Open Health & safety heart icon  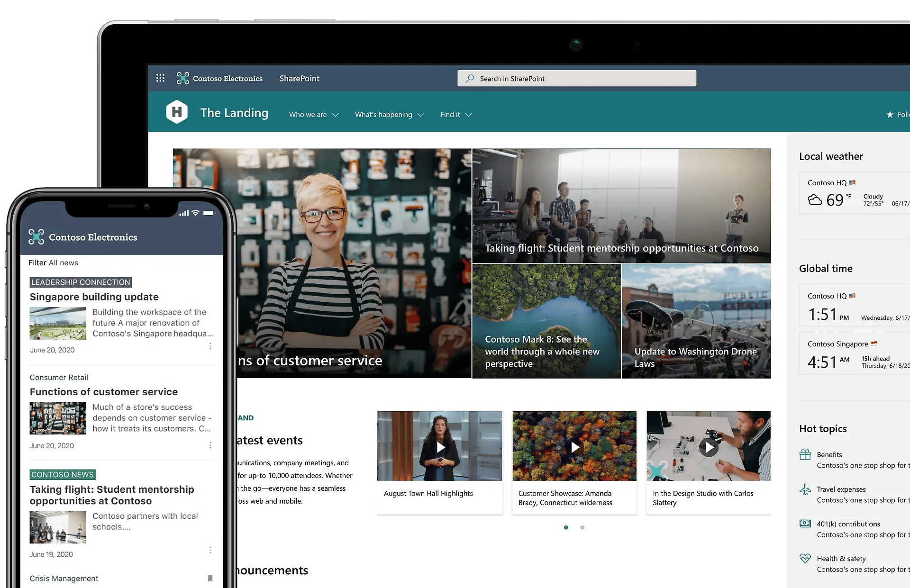point(805,558)
